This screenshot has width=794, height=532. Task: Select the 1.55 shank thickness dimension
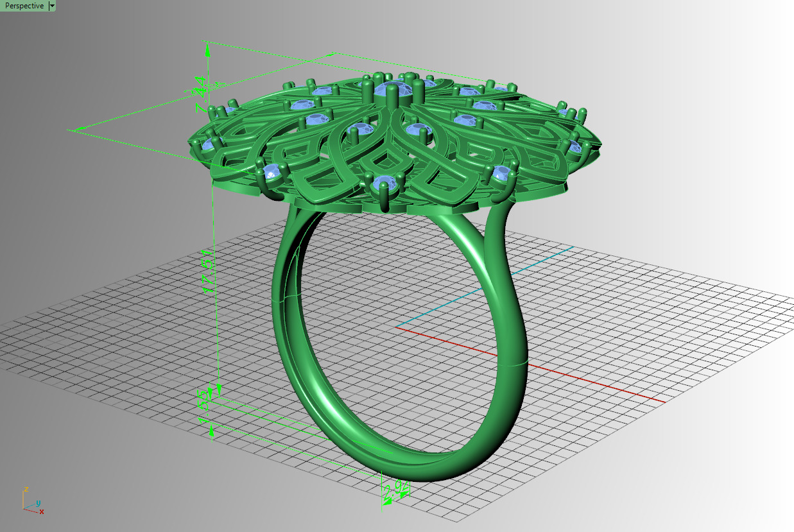202,406
